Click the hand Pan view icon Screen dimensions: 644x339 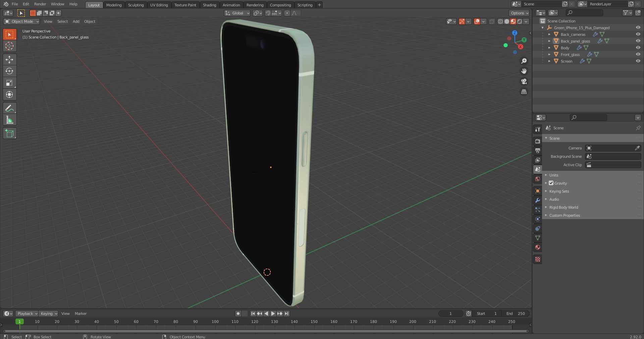coord(524,71)
